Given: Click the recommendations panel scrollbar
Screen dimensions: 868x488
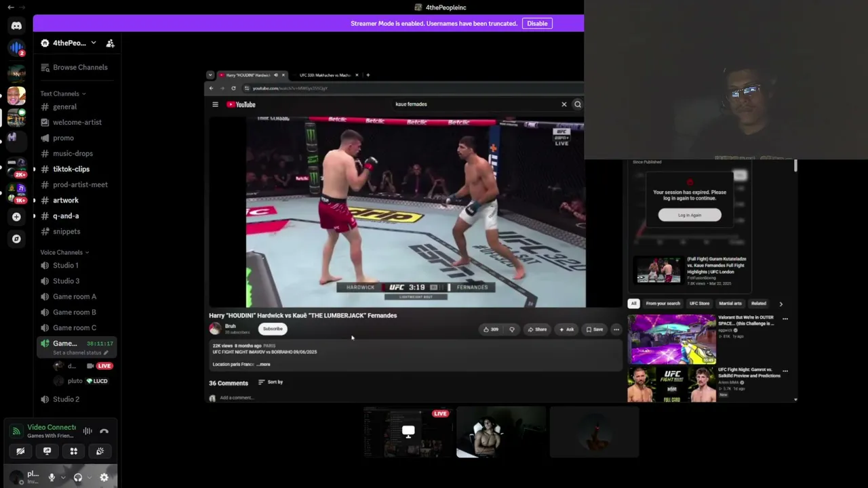Looking at the screenshot, I should point(796,167).
